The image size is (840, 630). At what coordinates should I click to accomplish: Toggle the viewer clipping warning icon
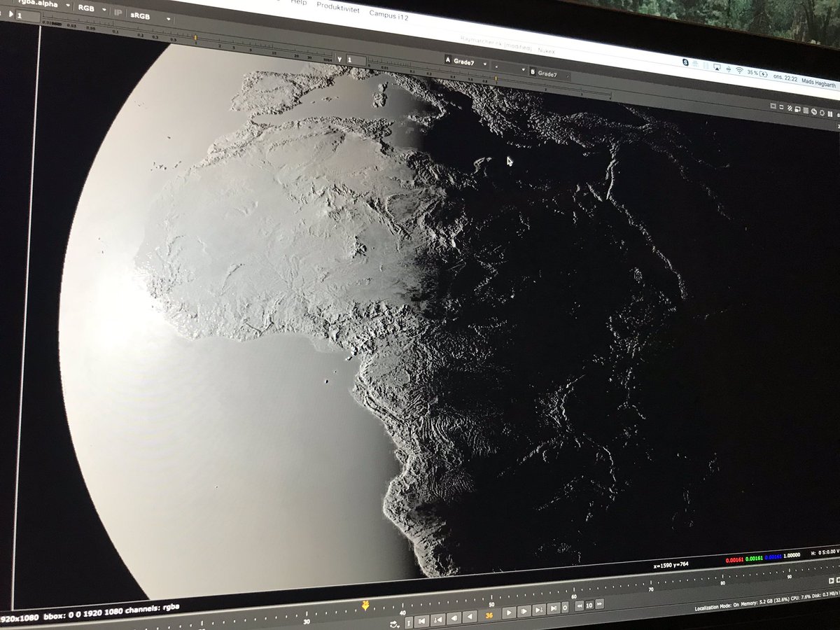(x=773, y=106)
